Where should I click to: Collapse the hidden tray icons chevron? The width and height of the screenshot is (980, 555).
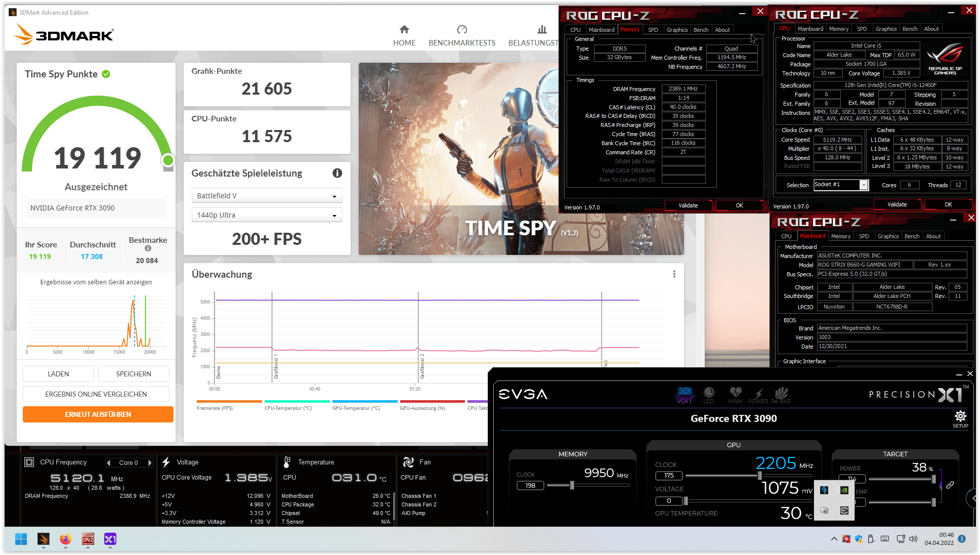[834, 539]
